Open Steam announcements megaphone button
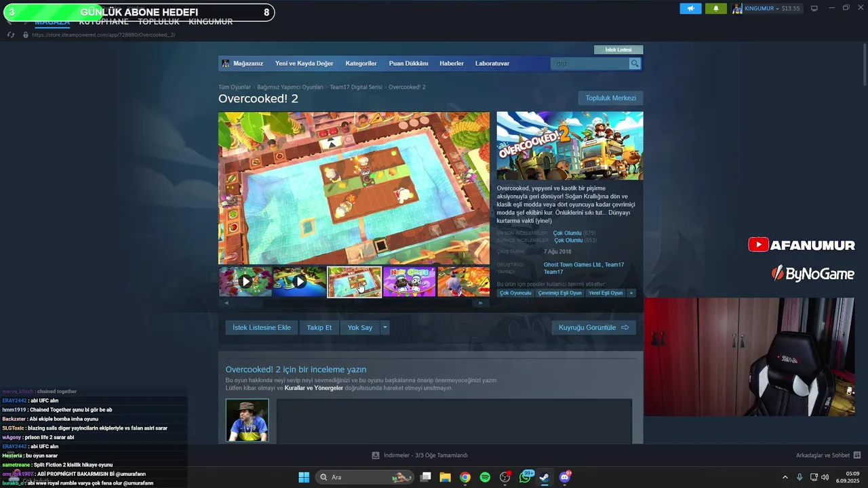 click(690, 8)
